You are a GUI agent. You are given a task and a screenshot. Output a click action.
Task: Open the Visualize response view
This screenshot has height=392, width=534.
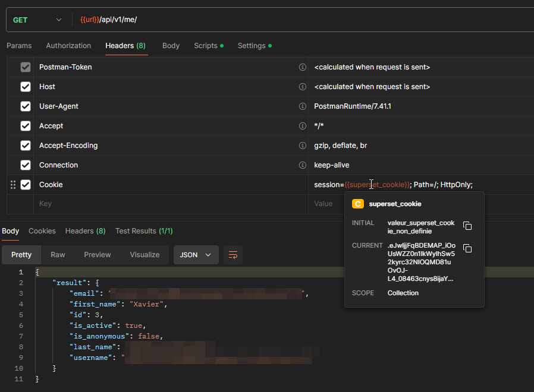click(x=145, y=255)
